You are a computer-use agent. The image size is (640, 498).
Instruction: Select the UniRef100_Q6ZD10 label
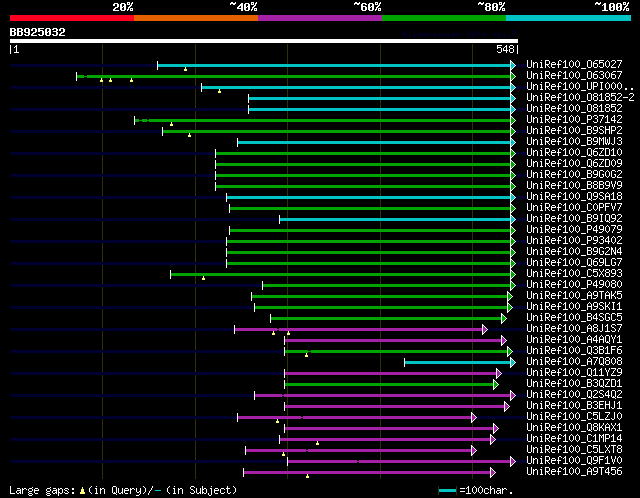[574, 152]
